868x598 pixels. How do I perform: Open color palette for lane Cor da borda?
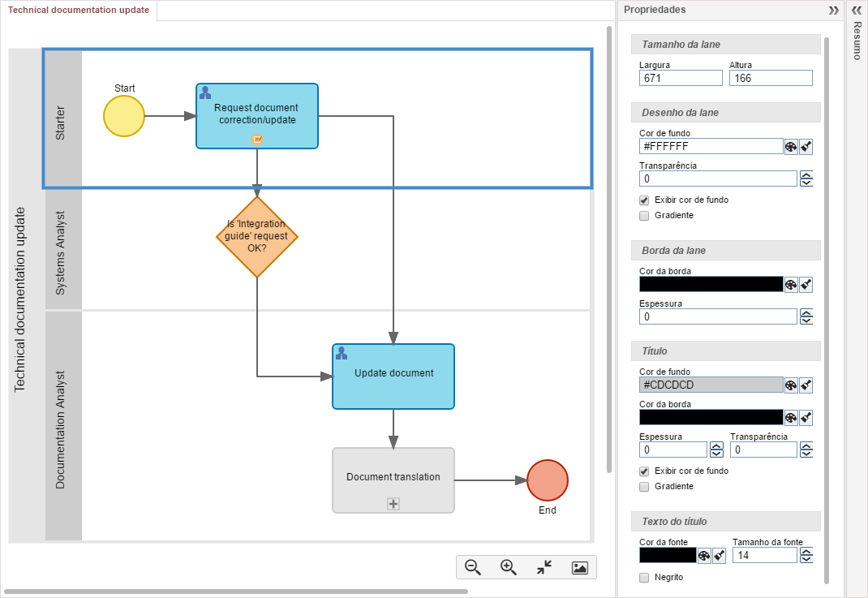coord(791,285)
